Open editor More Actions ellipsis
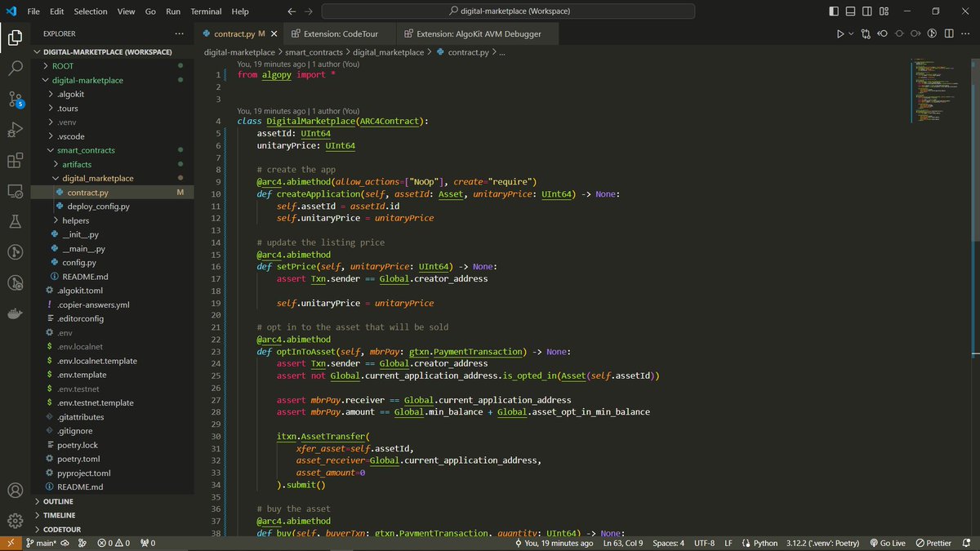Image resolution: width=980 pixels, height=551 pixels. tap(966, 34)
